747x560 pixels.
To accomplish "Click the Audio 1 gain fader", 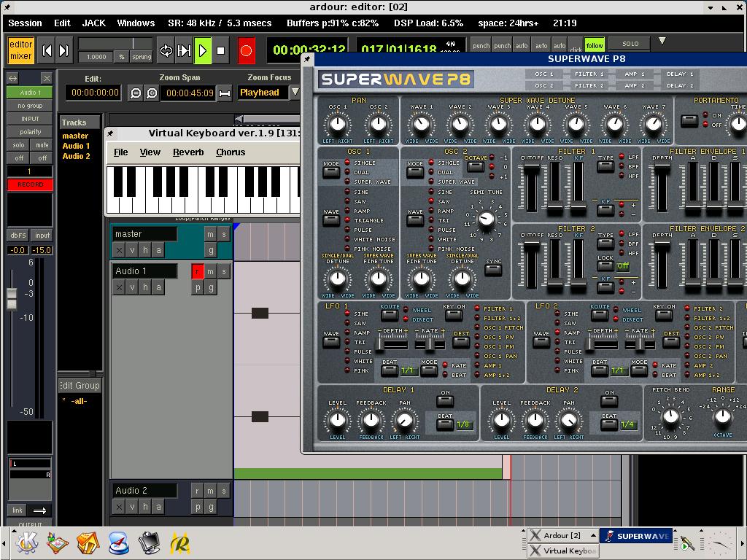I will click(x=12, y=297).
